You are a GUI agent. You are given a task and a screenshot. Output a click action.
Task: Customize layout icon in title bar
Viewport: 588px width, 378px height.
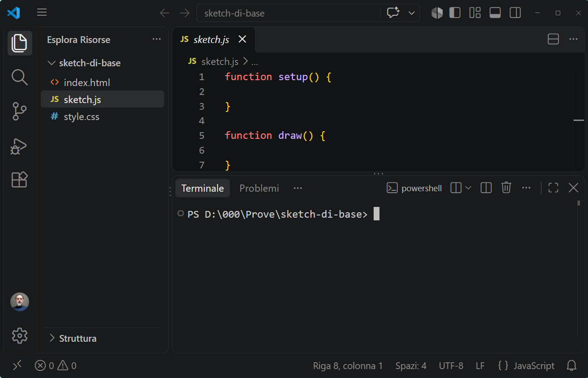point(475,13)
